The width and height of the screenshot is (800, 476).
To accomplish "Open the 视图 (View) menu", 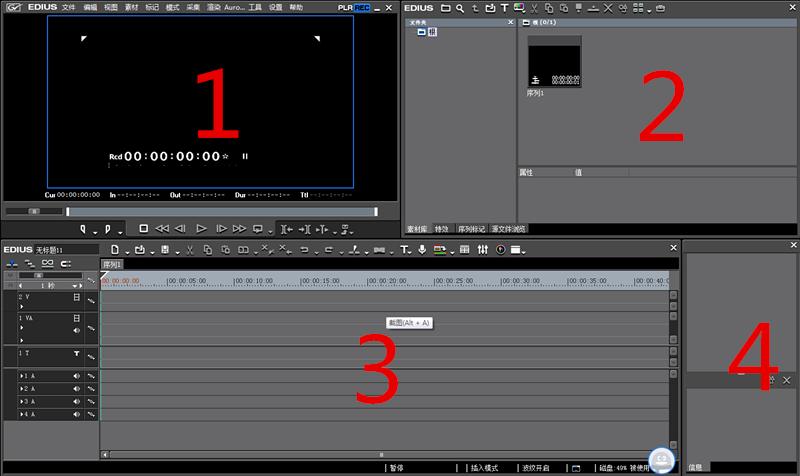I will [111, 8].
